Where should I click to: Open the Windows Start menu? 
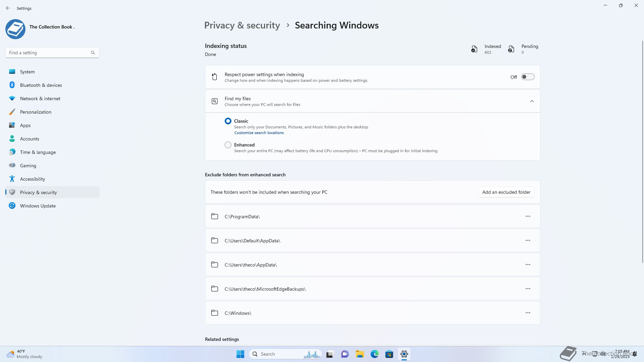[240, 354]
